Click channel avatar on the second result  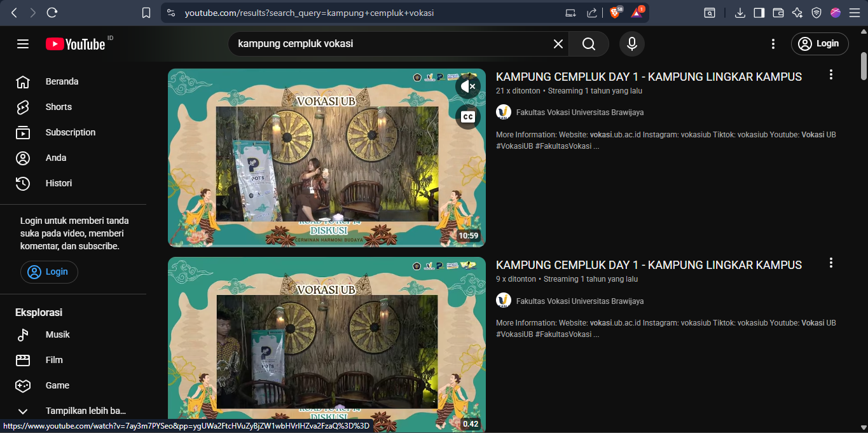(504, 300)
